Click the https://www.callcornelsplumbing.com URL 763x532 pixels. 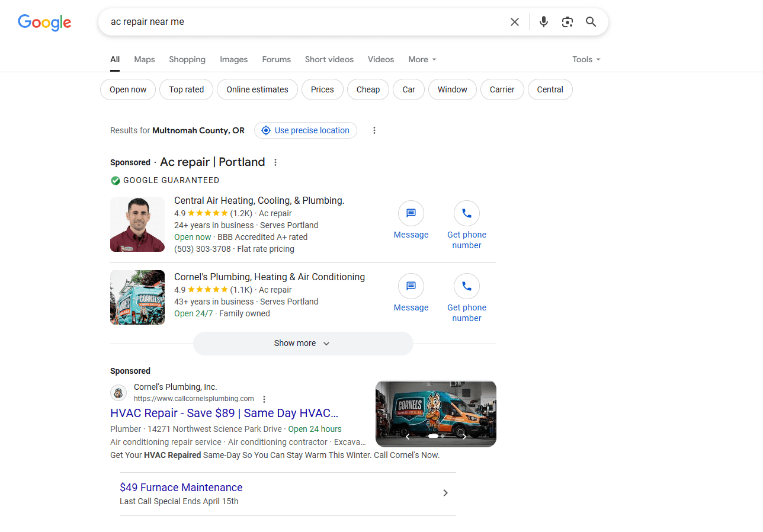click(x=194, y=399)
